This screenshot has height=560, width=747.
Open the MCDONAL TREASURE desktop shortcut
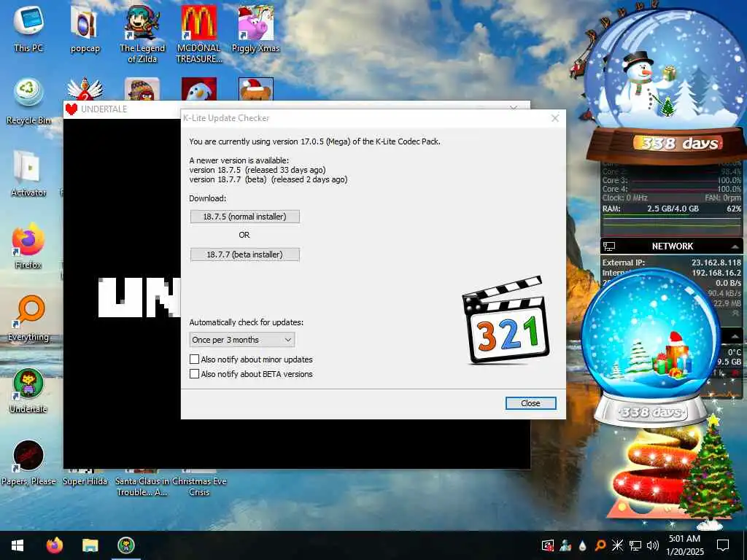tap(199, 34)
